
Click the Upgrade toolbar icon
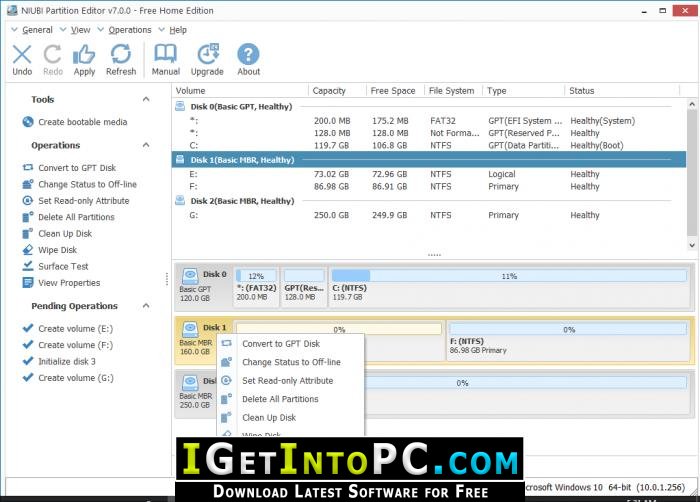point(208,54)
